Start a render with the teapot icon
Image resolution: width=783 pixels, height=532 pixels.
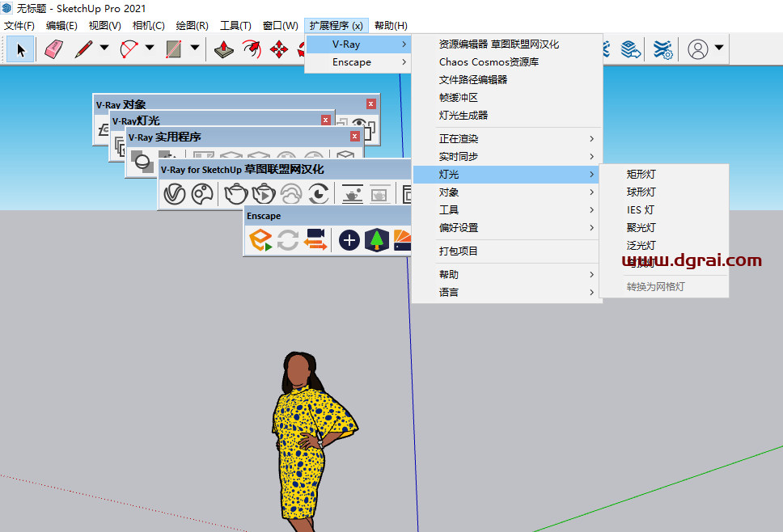pyautogui.click(x=235, y=193)
